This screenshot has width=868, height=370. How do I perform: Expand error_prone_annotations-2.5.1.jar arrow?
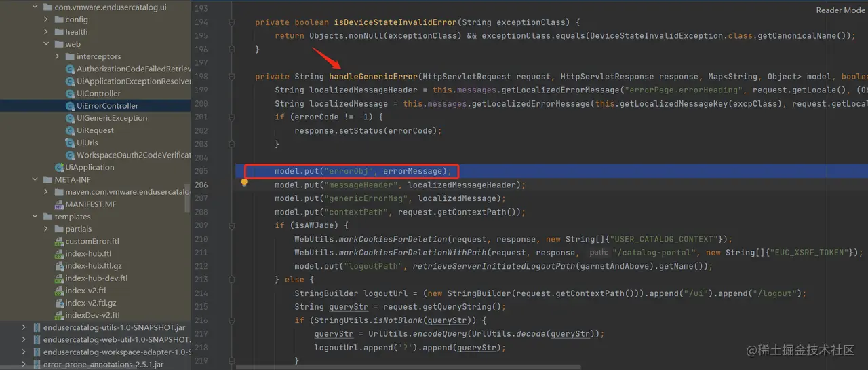(24, 364)
